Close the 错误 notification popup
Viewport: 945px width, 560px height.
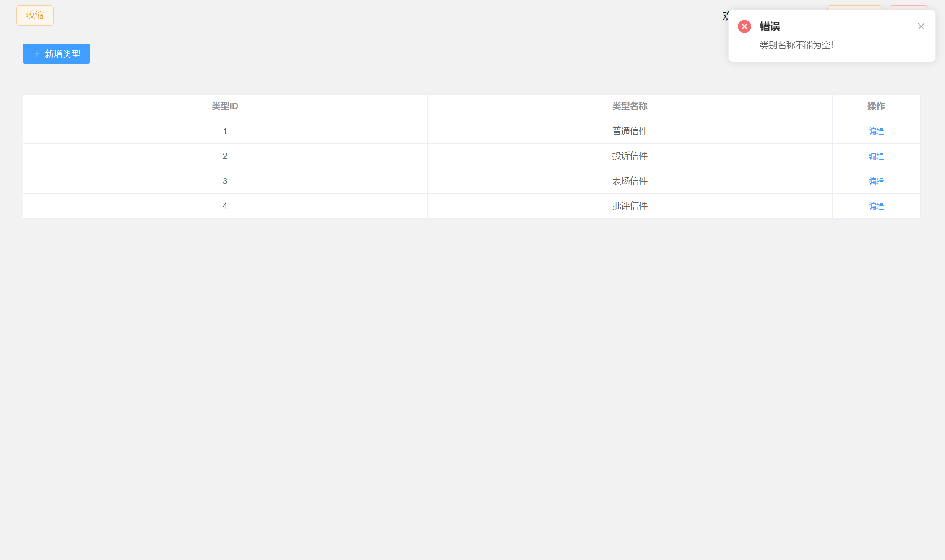pos(921,26)
